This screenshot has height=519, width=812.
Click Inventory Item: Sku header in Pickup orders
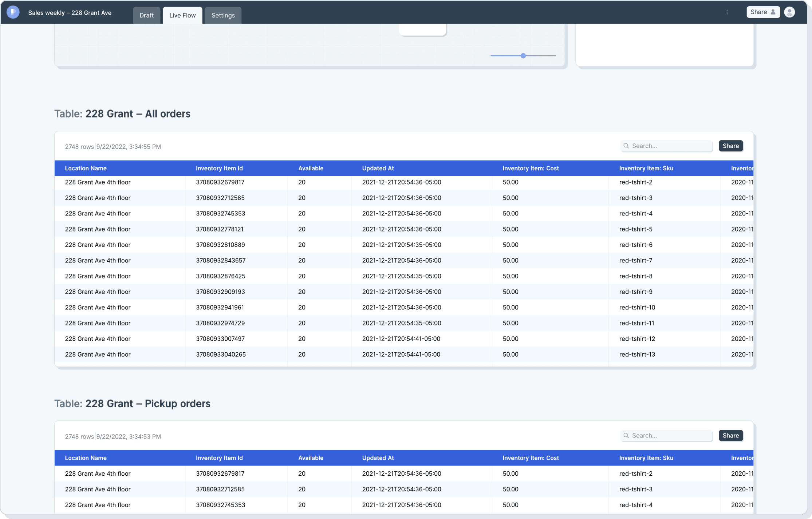(646, 458)
